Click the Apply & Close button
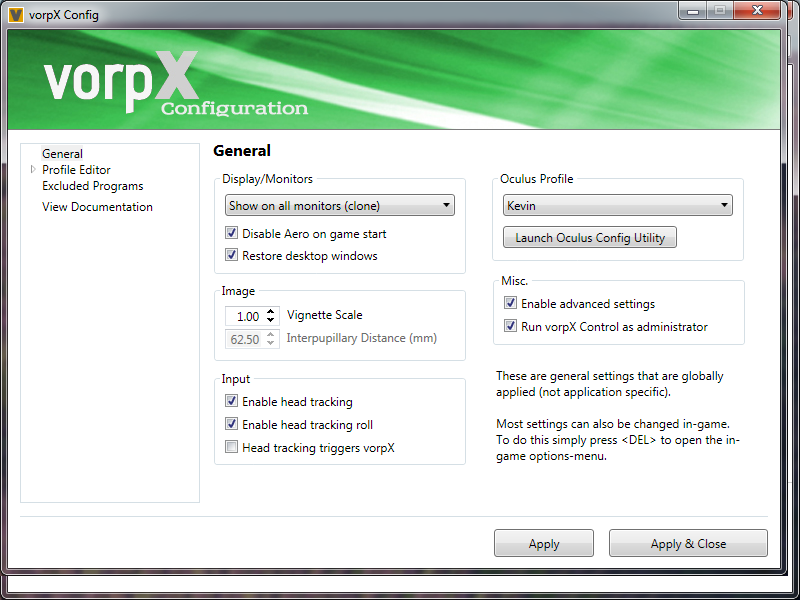The image size is (800, 600). tap(688, 543)
